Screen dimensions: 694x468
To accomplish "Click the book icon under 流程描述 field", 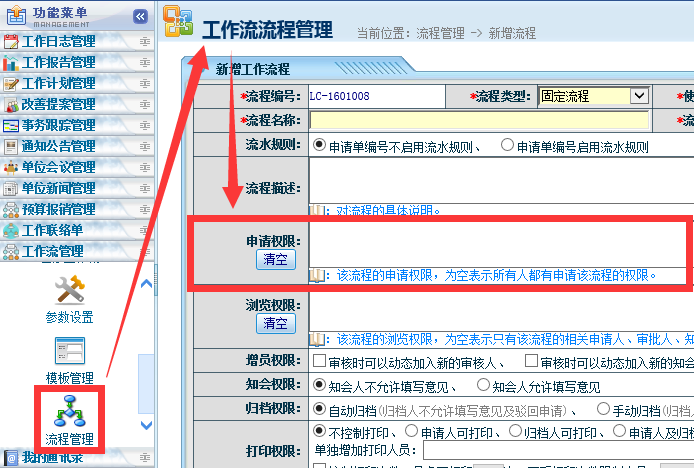I will [x=317, y=210].
